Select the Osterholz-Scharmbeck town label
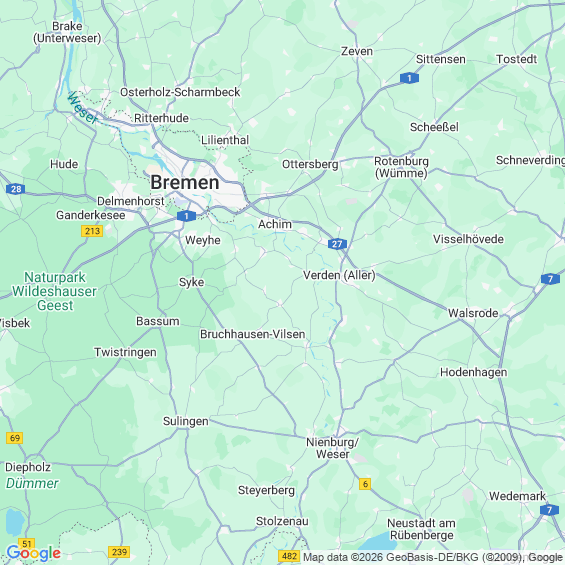565x565 pixels. [180, 92]
